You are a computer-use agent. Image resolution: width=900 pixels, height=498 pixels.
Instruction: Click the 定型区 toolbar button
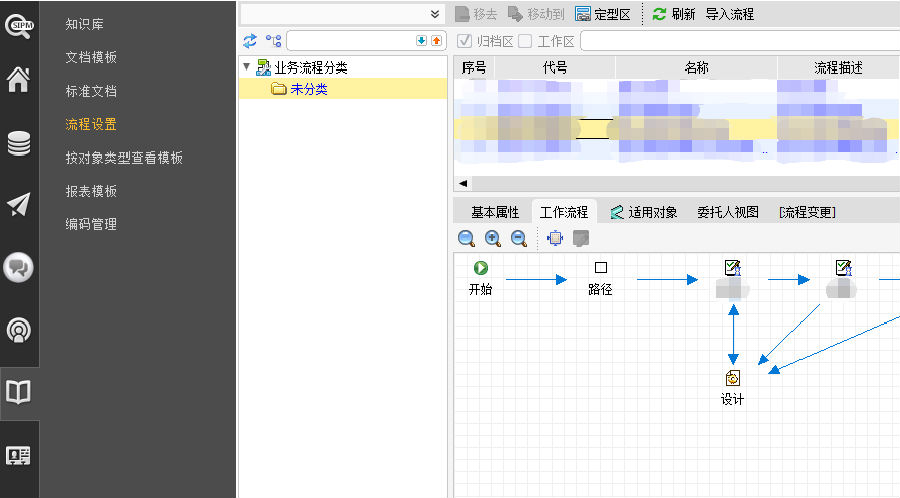(603, 14)
